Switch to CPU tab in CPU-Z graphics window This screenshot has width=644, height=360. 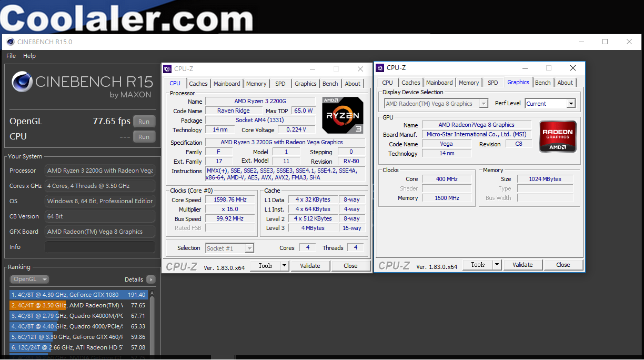tap(388, 83)
